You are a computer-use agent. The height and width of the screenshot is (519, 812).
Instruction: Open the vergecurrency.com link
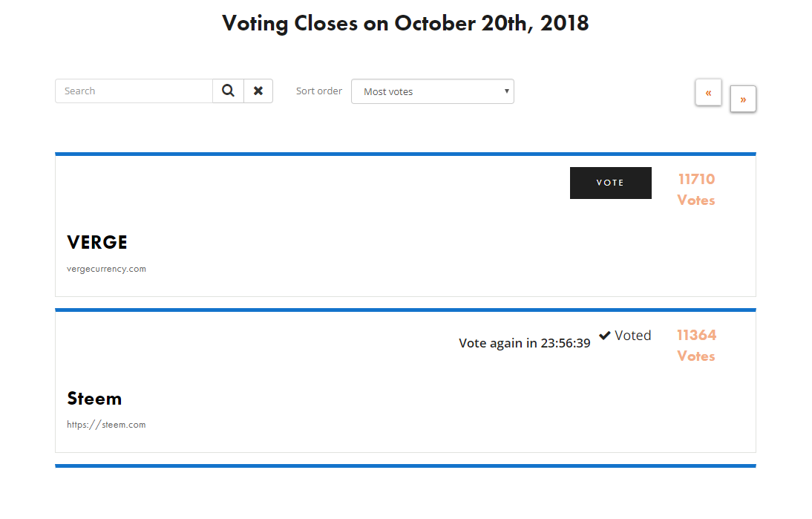click(x=106, y=269)
